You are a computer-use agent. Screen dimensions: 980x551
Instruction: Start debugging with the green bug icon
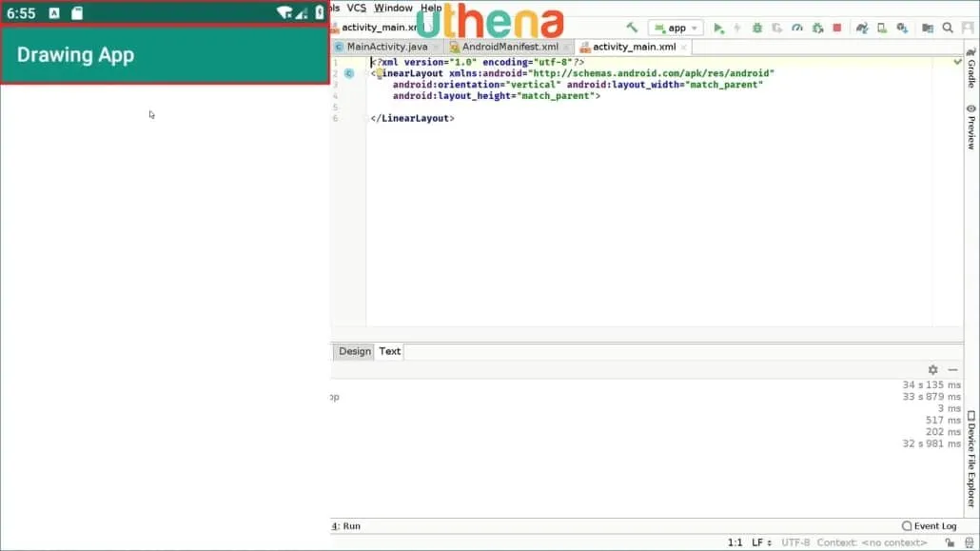[756, 29]
